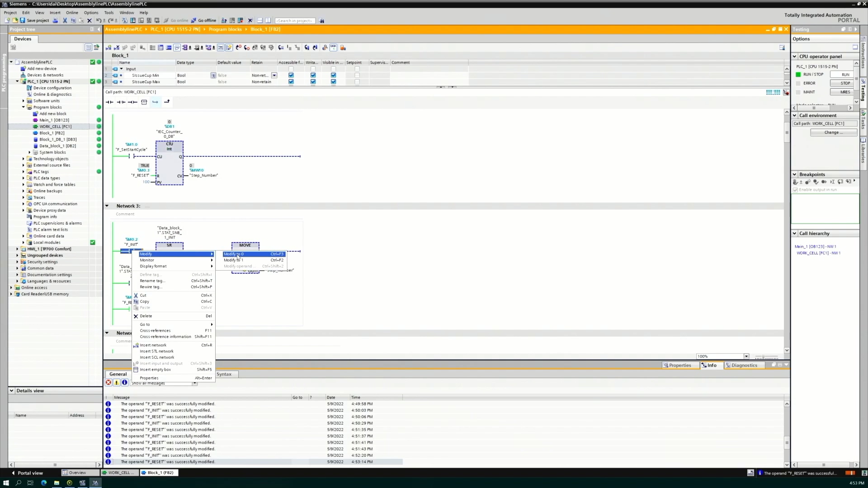
Task: Select Cross-references from context menu
Action: point(155,330)
